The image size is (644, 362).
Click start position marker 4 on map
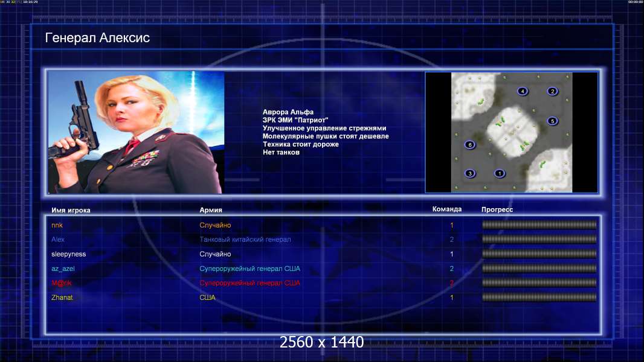coord(523,91)
